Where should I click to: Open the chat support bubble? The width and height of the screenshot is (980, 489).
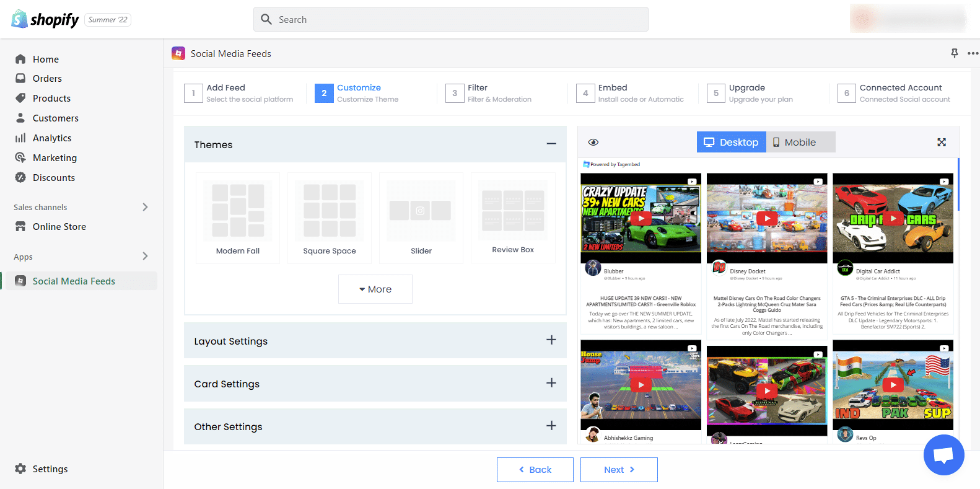click(x=943, y=455)
